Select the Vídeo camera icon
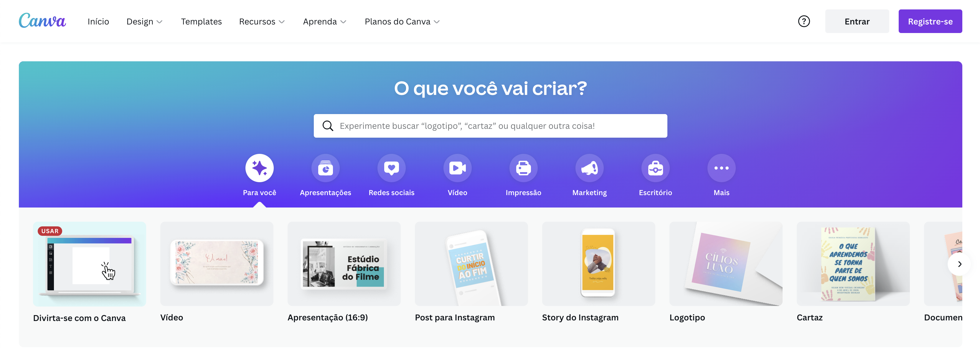 pos(457,168)
